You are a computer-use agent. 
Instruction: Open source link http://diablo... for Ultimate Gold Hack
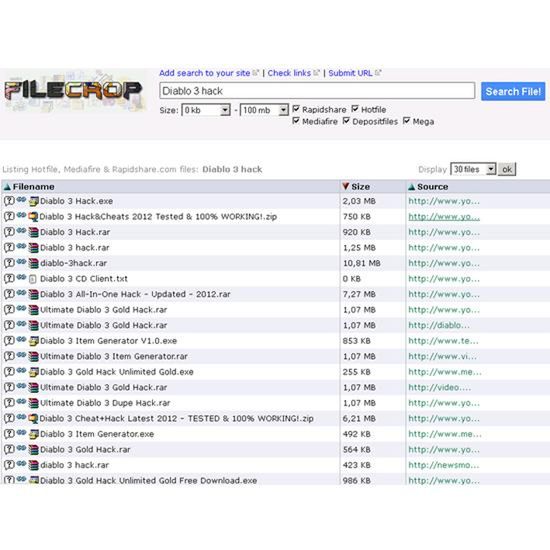439,325
